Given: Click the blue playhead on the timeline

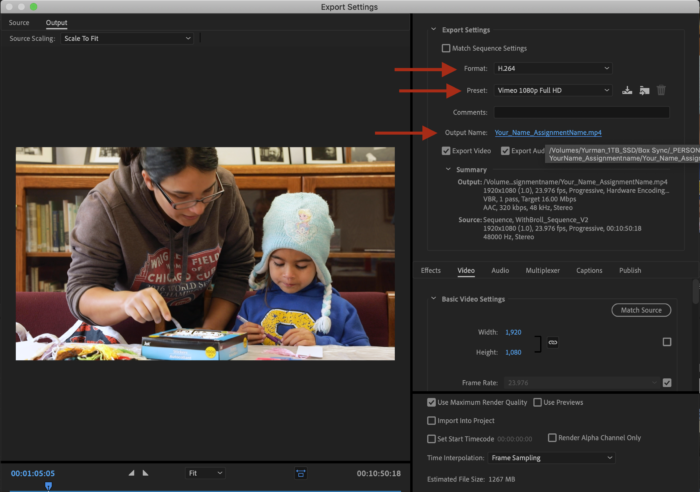Looking at the screenshot, I should pyautogui.click(x=47, y=486).
